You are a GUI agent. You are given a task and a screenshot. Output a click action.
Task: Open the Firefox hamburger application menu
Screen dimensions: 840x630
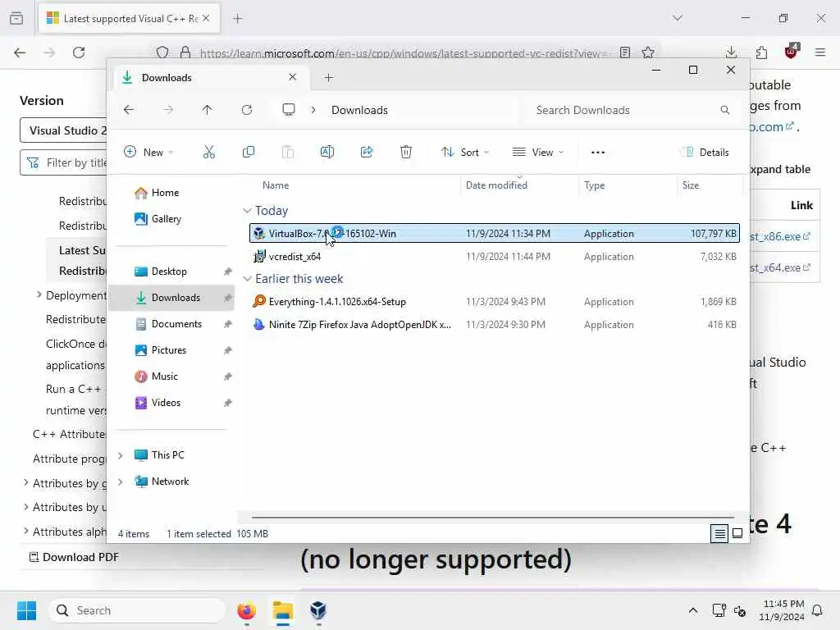click(820, 52)
